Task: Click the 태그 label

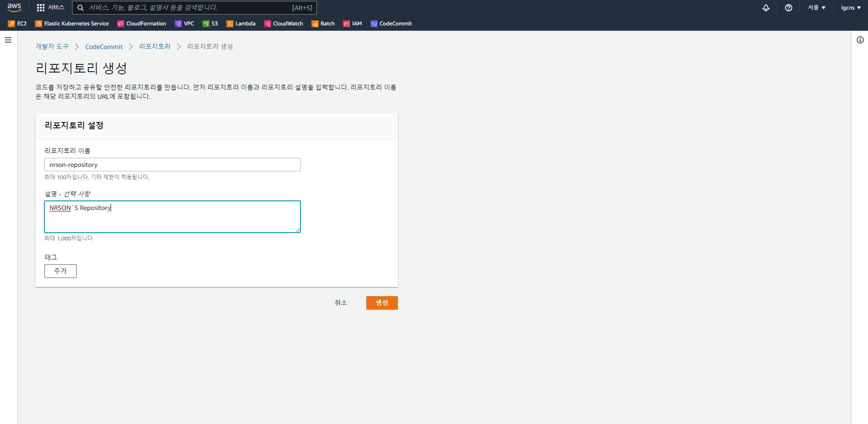Action: point(51,257)
